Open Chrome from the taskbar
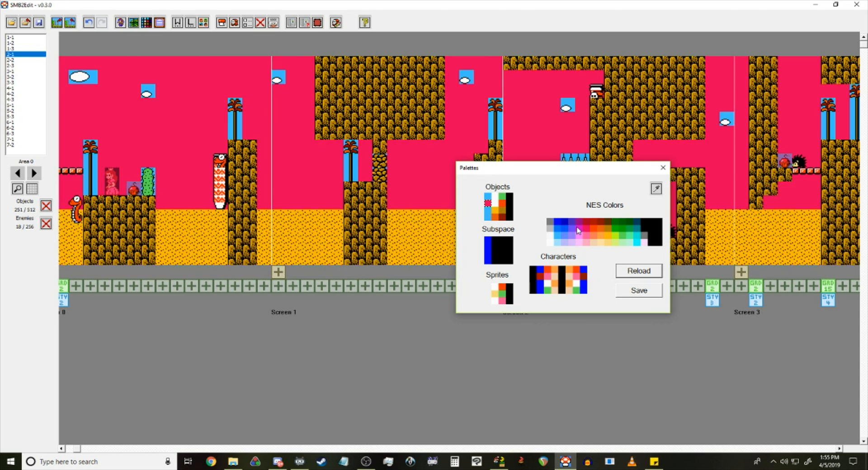Screen dimensions: 868x470 pos(211,461)
